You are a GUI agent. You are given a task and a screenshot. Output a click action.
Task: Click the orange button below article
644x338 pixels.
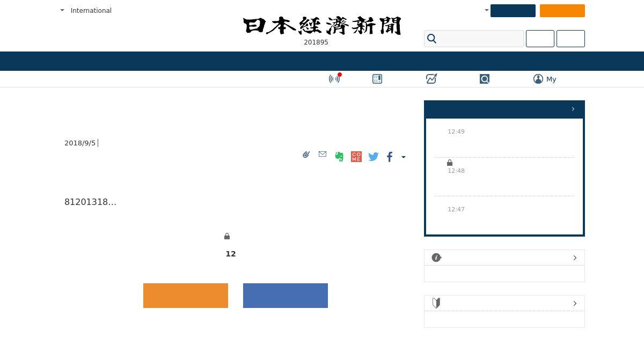[186, 296]
